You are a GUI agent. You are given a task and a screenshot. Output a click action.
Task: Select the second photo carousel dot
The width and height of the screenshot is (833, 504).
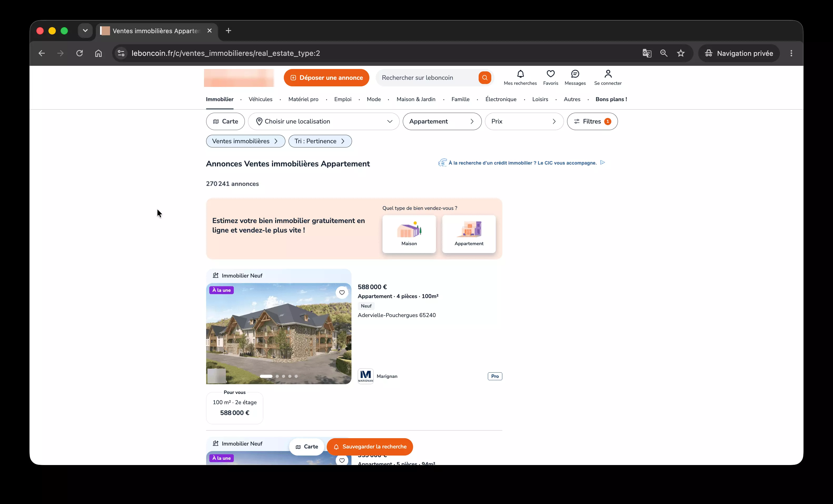coord(277,376)
